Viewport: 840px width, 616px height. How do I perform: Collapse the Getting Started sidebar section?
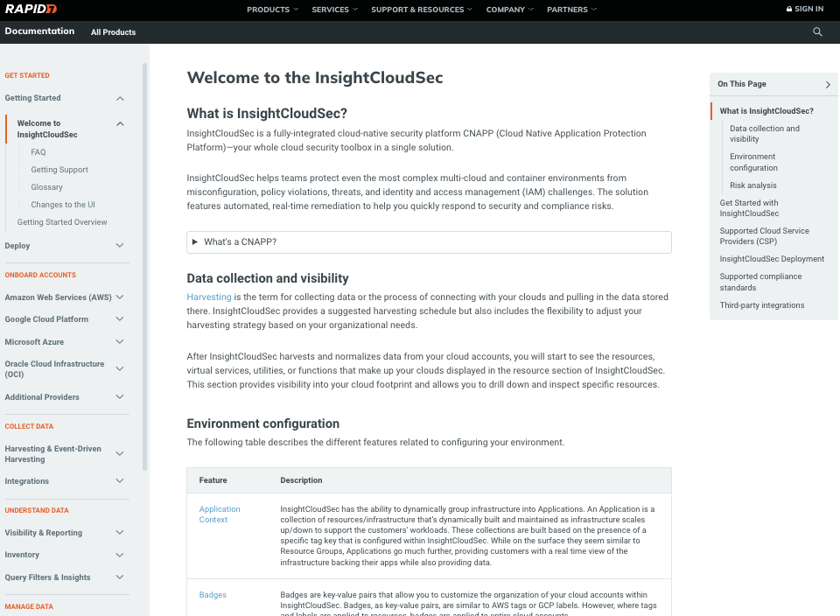(x=120, y=98)
